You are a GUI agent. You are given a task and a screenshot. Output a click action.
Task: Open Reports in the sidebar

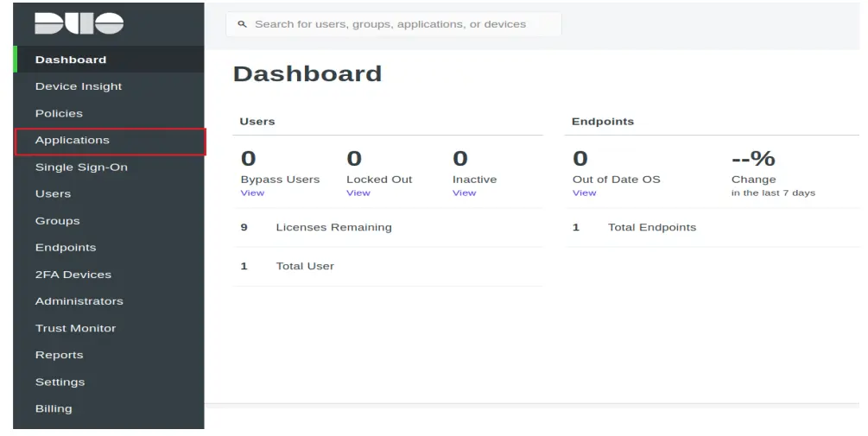(109, 355)
